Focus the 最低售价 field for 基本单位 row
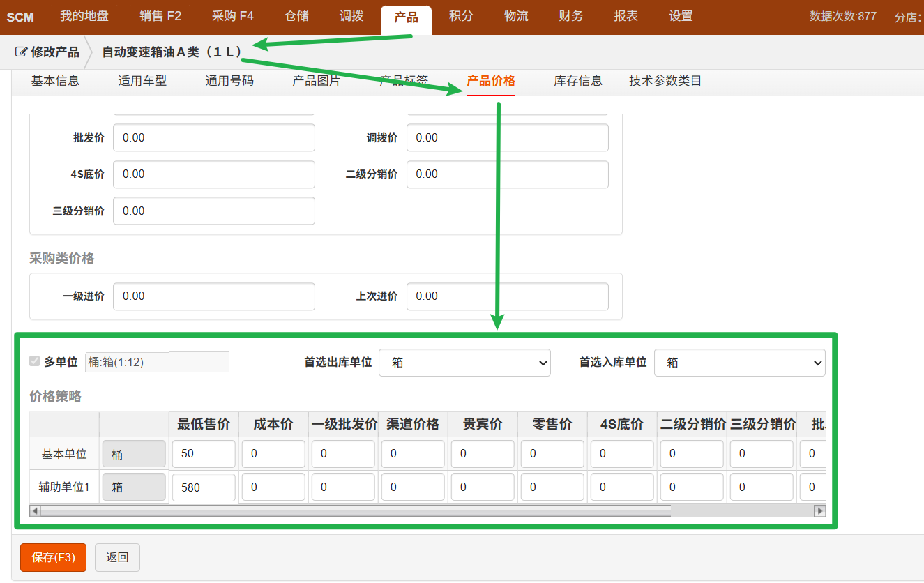Screen dimensions: 924x583 pos(203,454)
